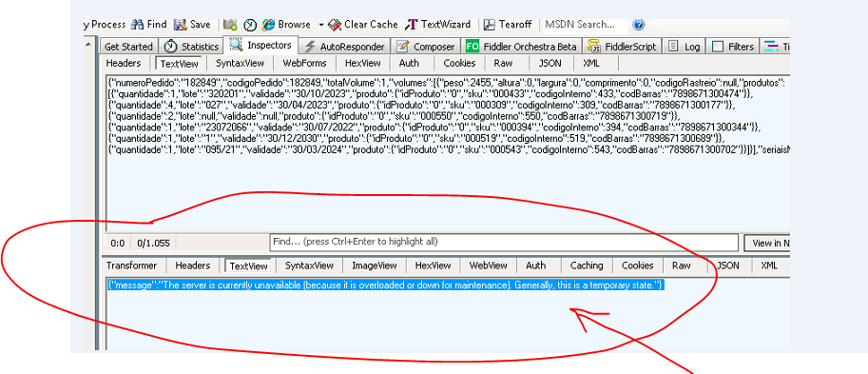
Task: Select the response SyntaxView tab
Action: (x=309, y=266)
